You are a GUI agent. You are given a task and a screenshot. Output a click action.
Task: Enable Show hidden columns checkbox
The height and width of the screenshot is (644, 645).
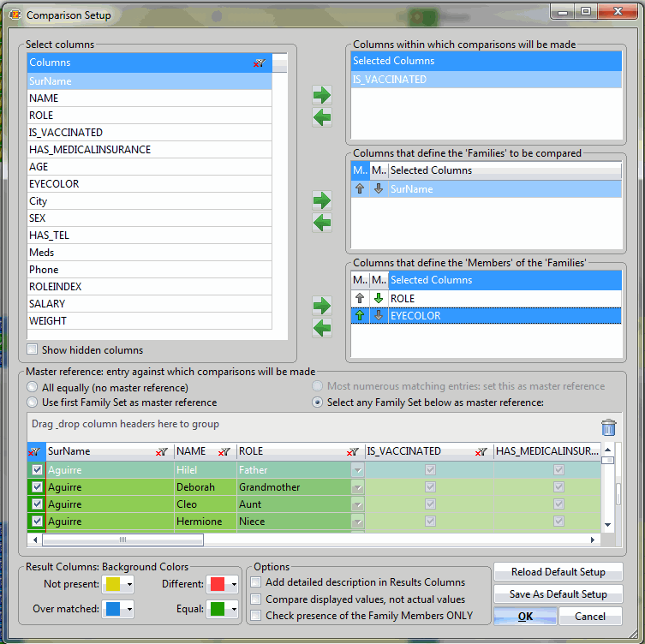[x=33, y=349]
